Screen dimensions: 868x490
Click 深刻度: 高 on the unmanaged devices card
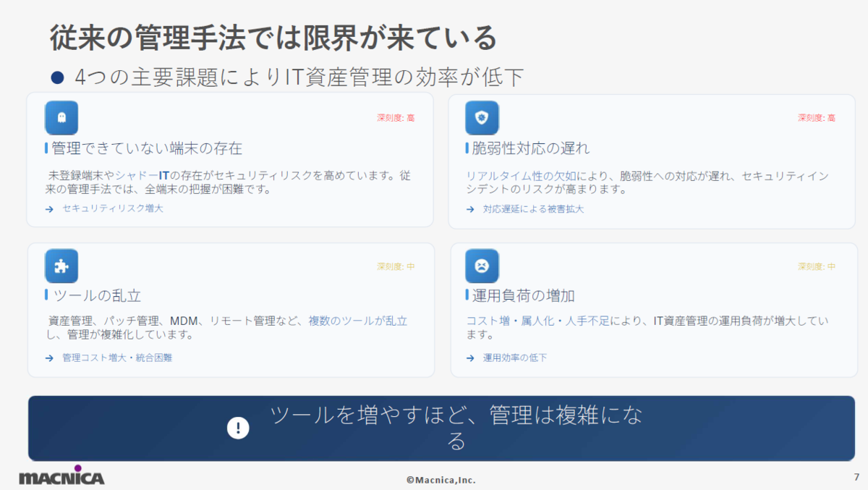click(396, 118)
